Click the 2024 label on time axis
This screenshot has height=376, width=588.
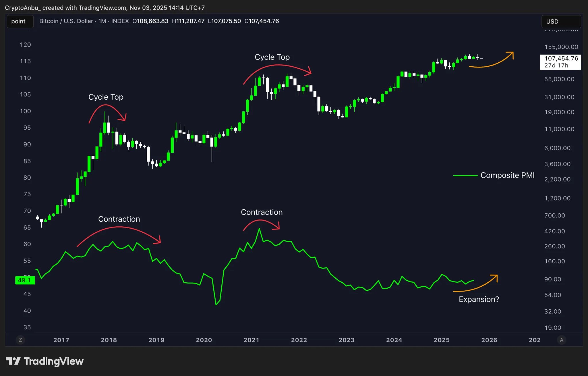[394, 340]
